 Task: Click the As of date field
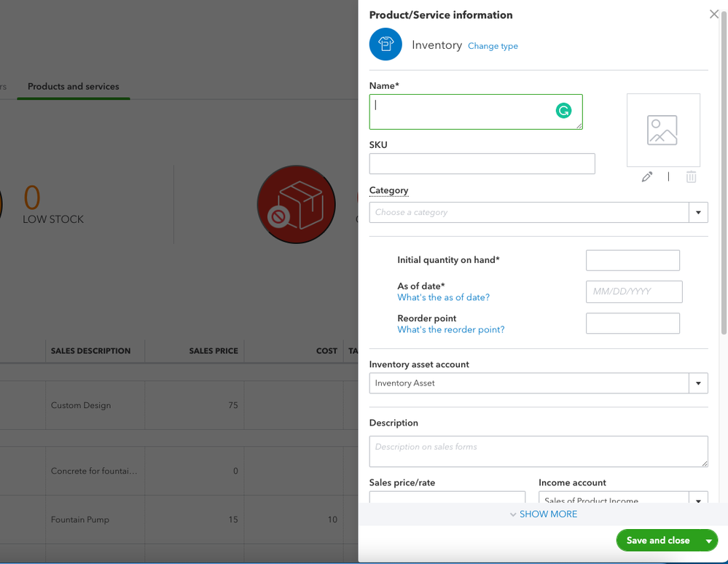[634, 291]
